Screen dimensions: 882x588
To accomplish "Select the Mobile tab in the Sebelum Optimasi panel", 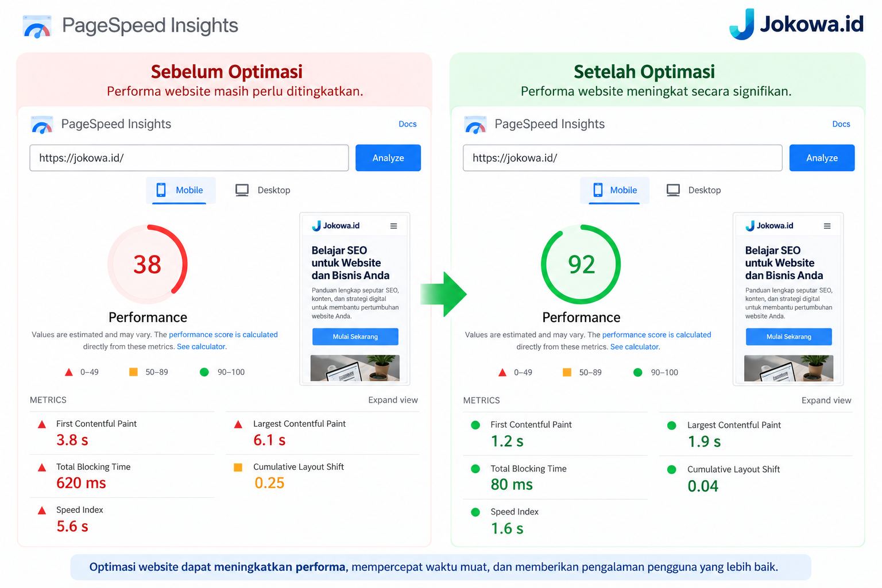I will [x=181, y=191].
